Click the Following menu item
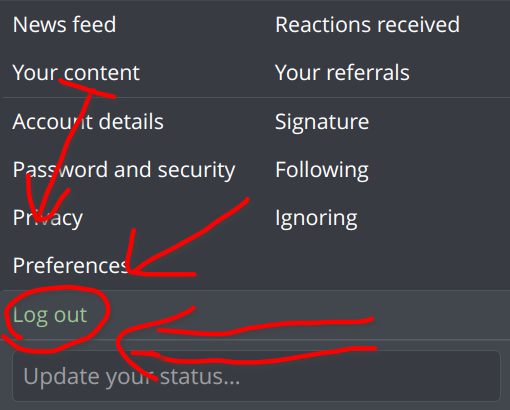 click(322, 170)
